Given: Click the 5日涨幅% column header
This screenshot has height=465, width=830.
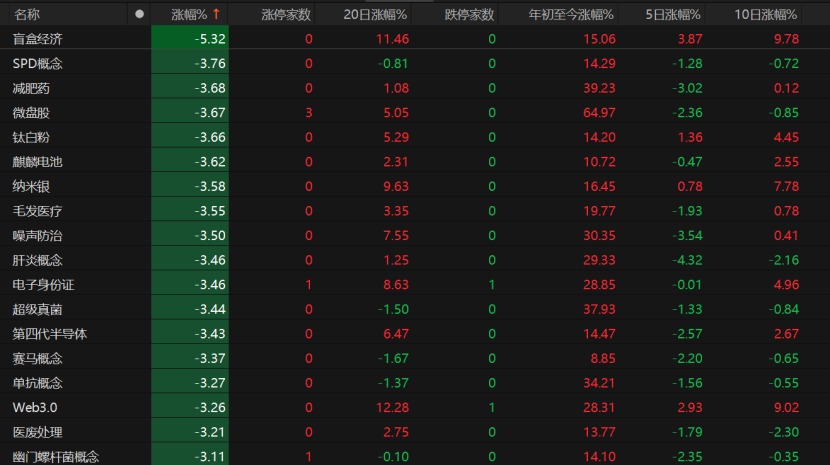Looking at the screenshot, I should [674, 15].
